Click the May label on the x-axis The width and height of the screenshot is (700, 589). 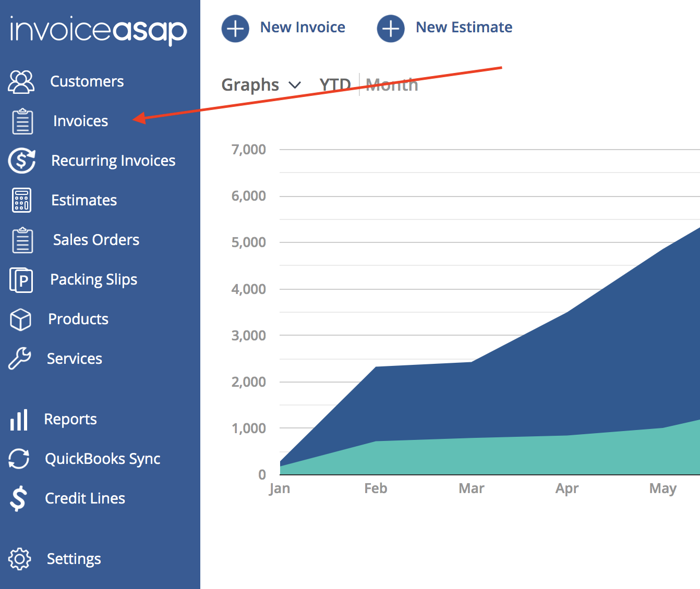pos(663,489)
